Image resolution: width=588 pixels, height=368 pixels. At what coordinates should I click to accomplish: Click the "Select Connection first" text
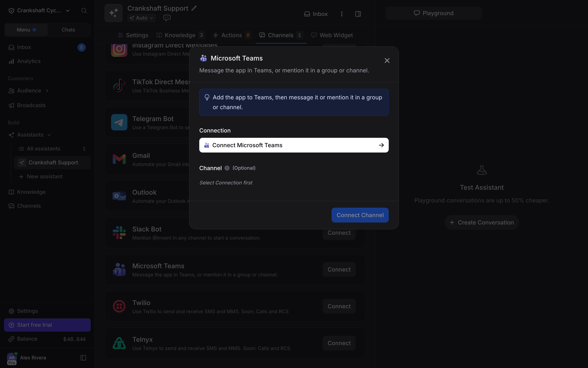226,183
